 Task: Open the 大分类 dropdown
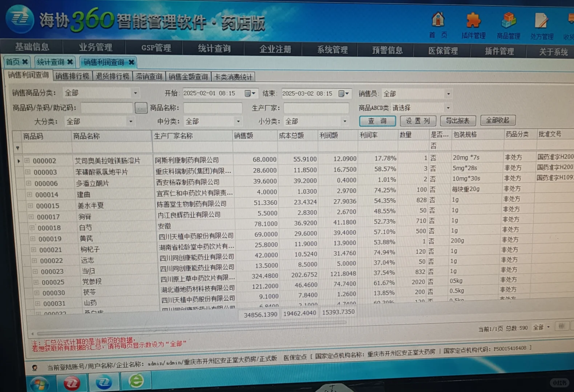131,122
